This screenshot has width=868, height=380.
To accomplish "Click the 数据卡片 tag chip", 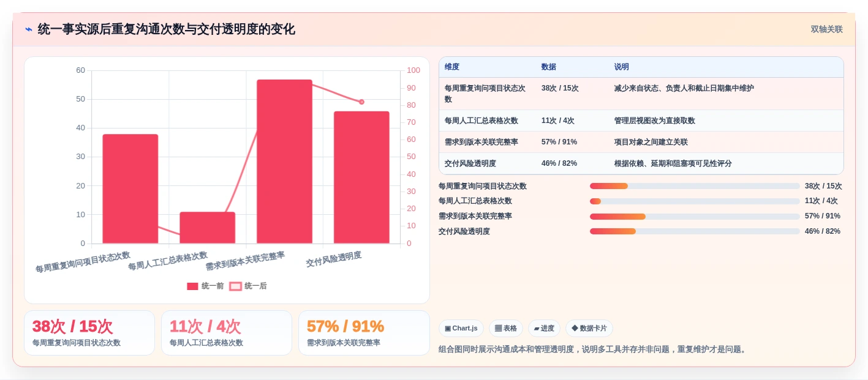I will [589, 328].
